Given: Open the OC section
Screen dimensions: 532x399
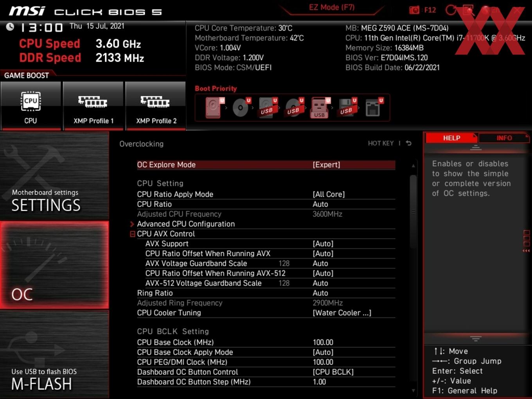Looking at the screenshot, I should (x=54, y=265).
